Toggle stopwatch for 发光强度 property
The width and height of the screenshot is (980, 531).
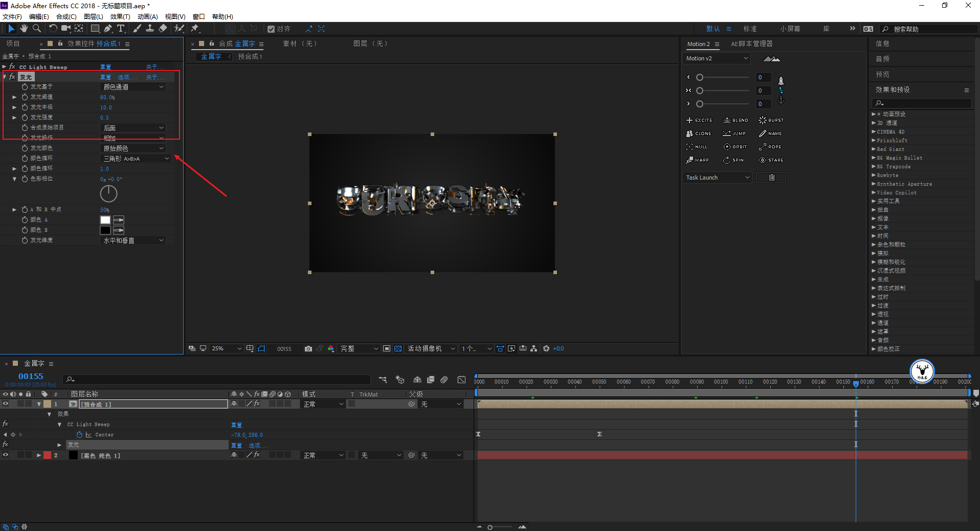pos(25,118)
